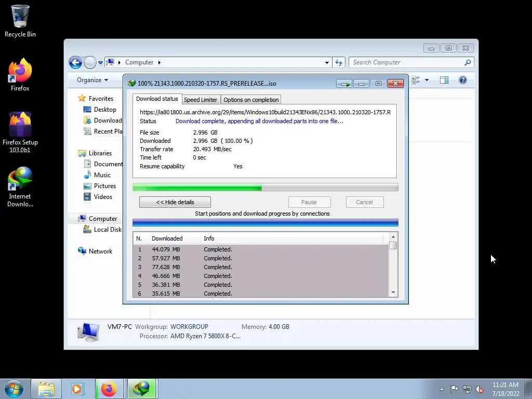Click the blue connections progress bar
This screenshot has width=532, height=399.
[265, 222]
